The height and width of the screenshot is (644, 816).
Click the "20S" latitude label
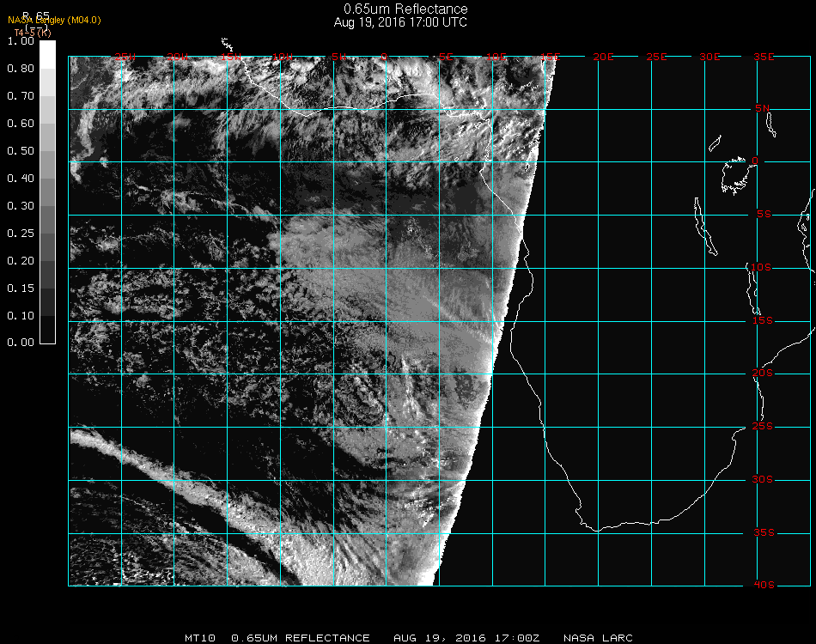(763, 374)
